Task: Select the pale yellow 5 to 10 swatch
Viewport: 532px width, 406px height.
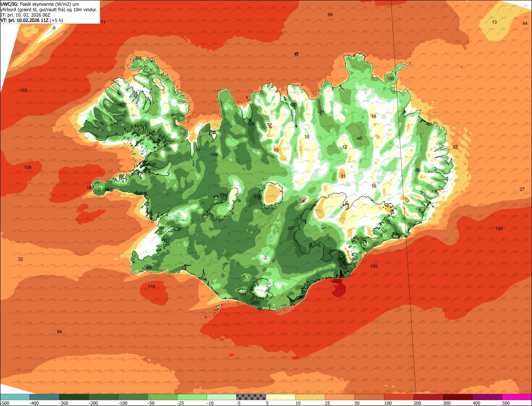Action: tap(281, 396)
